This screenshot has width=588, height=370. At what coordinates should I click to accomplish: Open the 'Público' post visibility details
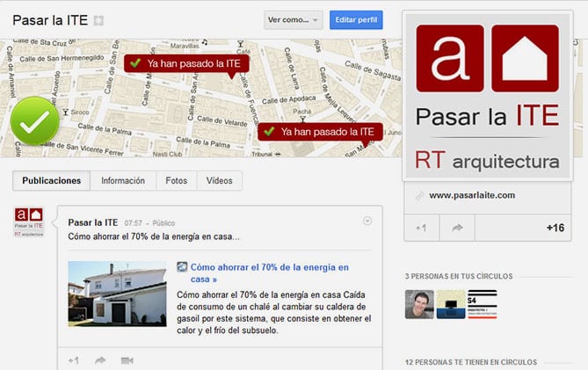[x=163, y=223]
